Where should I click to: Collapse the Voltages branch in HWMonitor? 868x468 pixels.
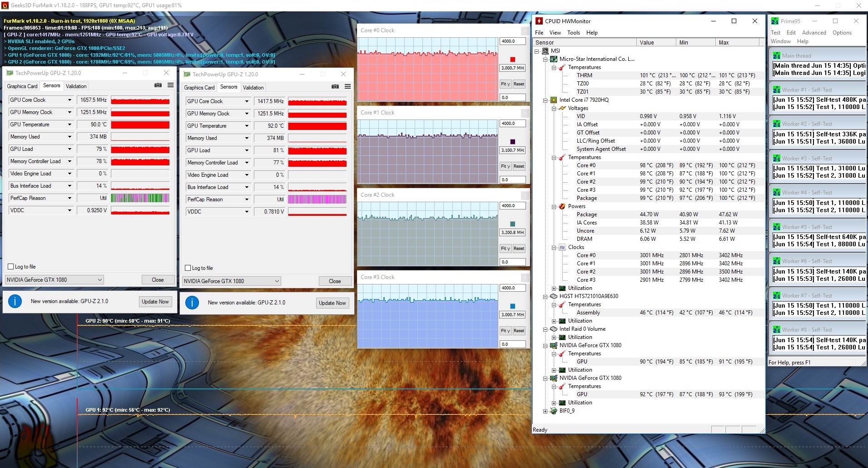(554, 108)
